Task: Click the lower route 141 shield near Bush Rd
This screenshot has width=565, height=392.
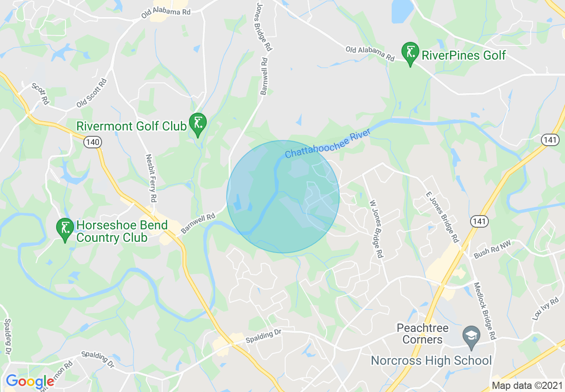Action: 480,221
